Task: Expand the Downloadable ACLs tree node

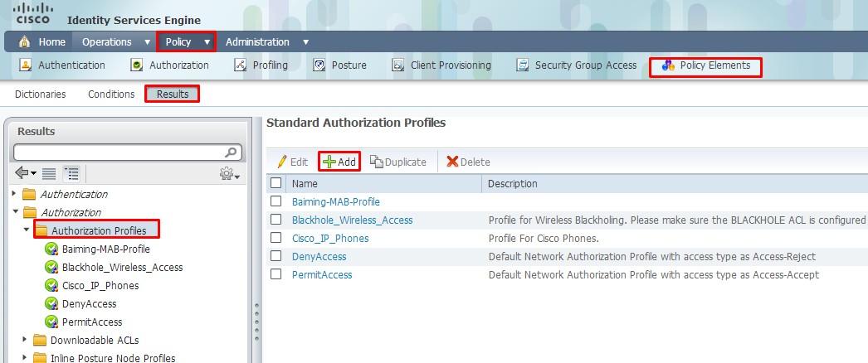Action: [x=25, y=339]
